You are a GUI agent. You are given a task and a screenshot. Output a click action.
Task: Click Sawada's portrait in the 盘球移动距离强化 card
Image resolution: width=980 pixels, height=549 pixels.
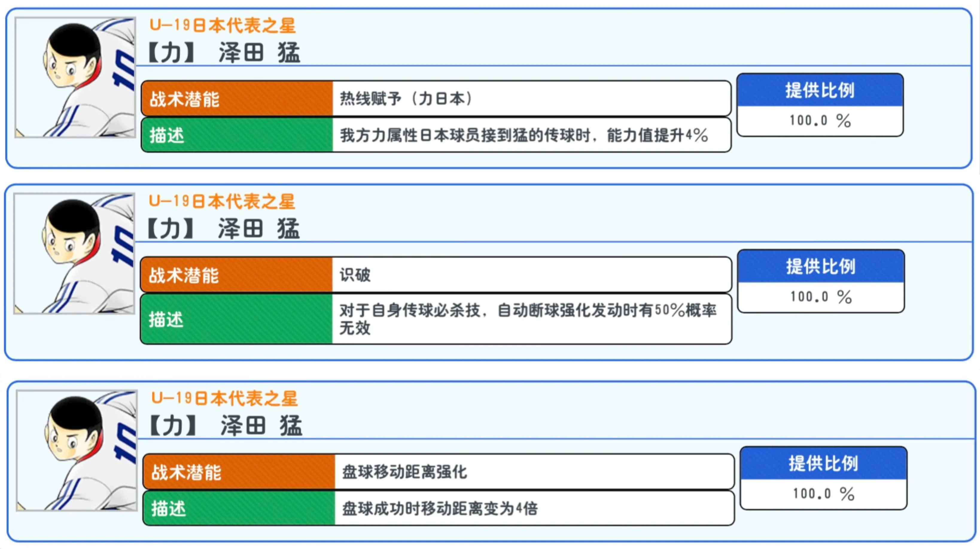click(x=77, y=451)
